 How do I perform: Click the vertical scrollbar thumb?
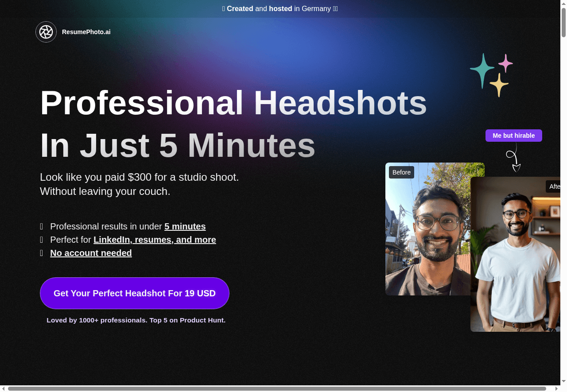[563, 22]
